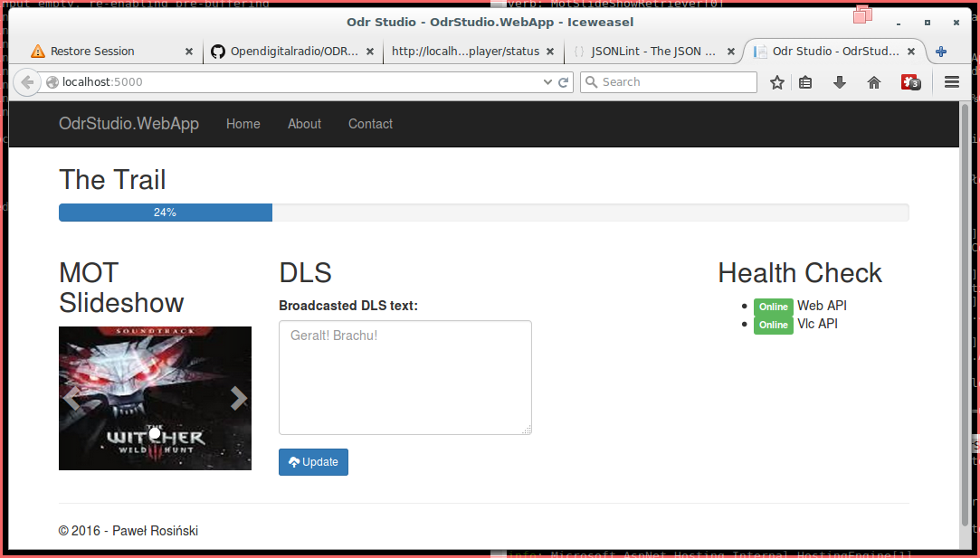The width and height of the screenshot is (980, 558).
Task: Click the warning icon on Restore Session tab
Action: pos(38,52)
